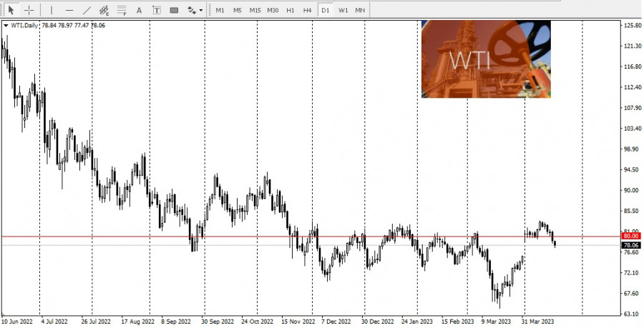Draw a vertical line tool

pos(52,10)
